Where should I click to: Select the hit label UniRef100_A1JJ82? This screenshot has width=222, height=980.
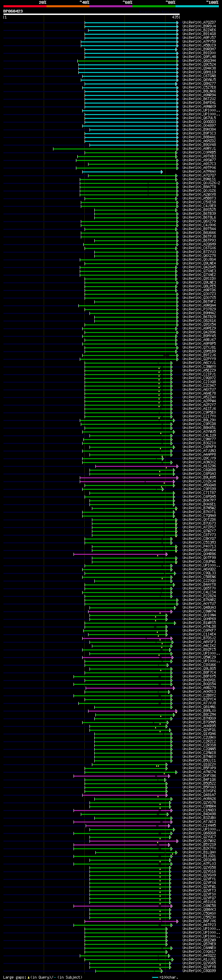click(x=199, y=959)
